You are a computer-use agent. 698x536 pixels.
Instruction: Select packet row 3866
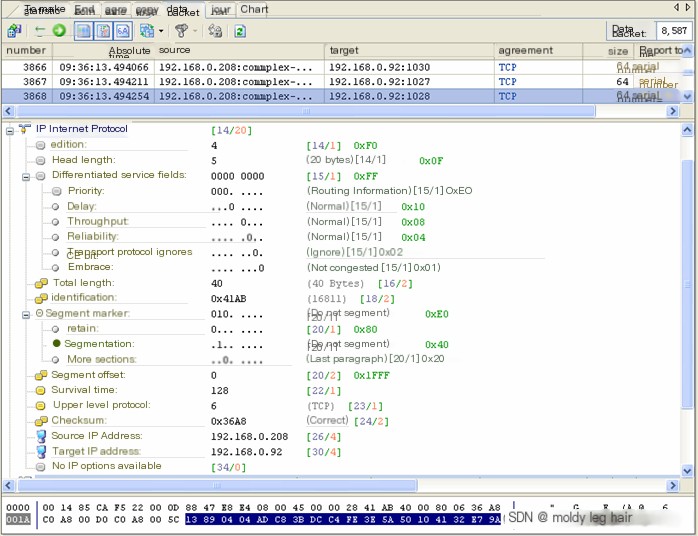[341, 67]
